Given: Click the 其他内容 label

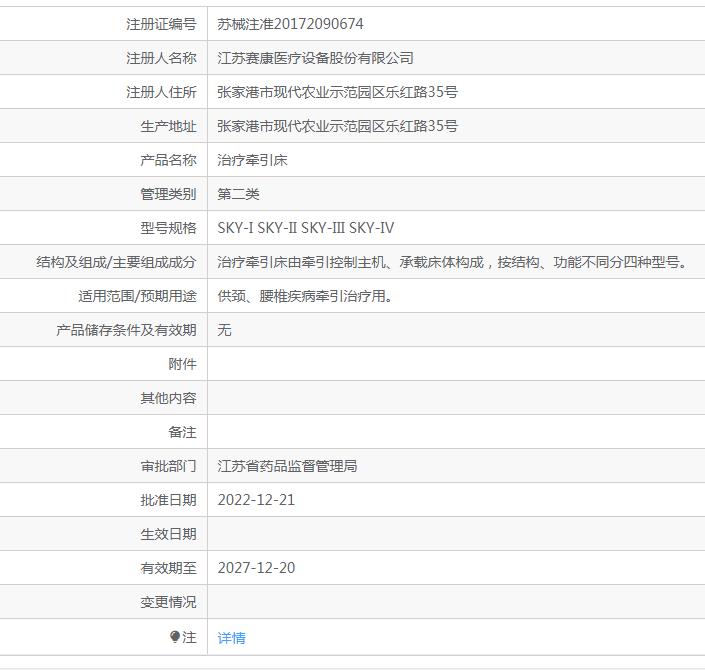Looking at the screenshot, I should pyautogui.click(x=169, y=398).
